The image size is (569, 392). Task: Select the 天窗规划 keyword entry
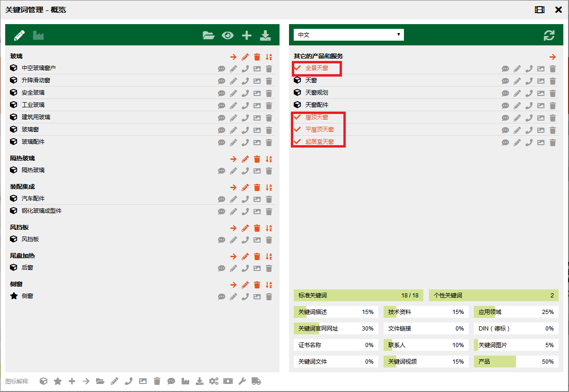316,93
